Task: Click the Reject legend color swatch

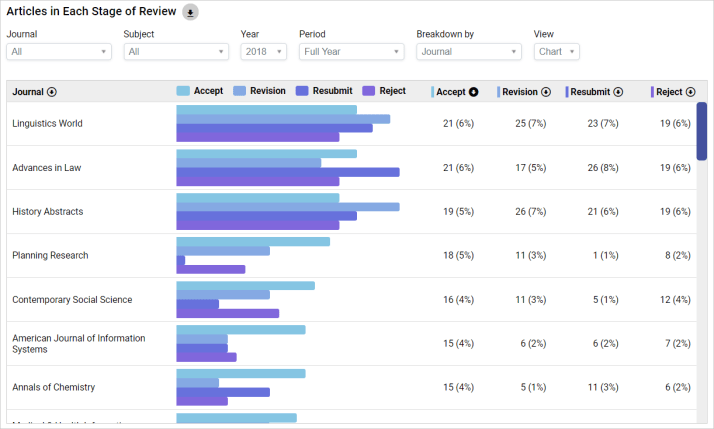Action: pyautogui.click(x=370, y=91)
